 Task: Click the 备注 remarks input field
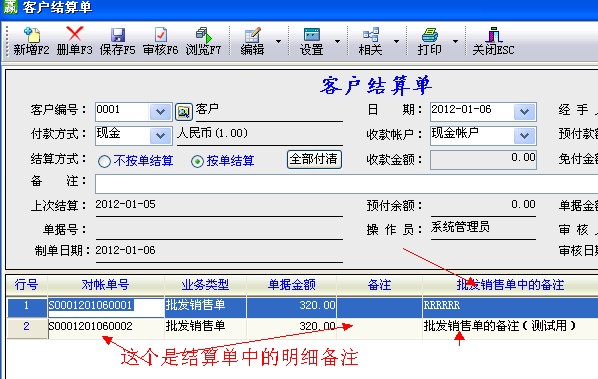point(346,184)
